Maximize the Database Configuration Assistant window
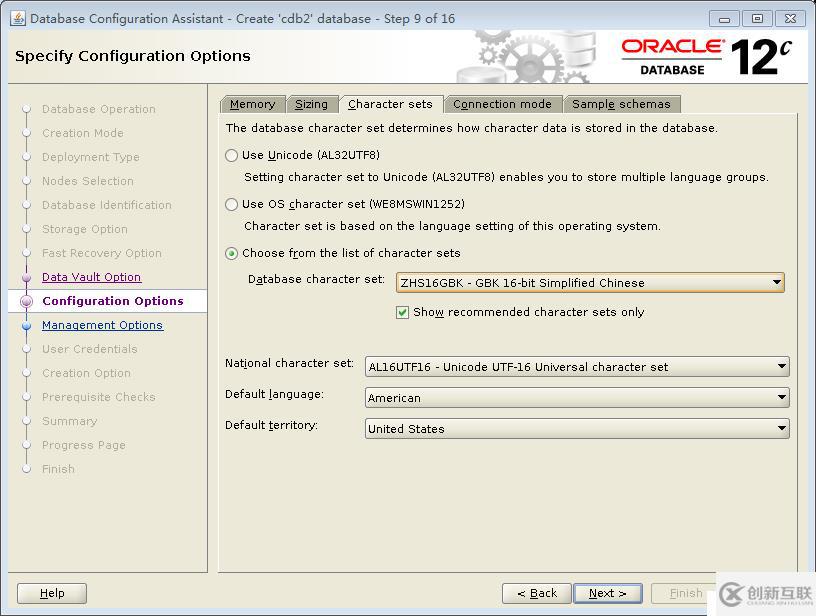The width and height of the screenshot is (816, 616). (757, 19)
